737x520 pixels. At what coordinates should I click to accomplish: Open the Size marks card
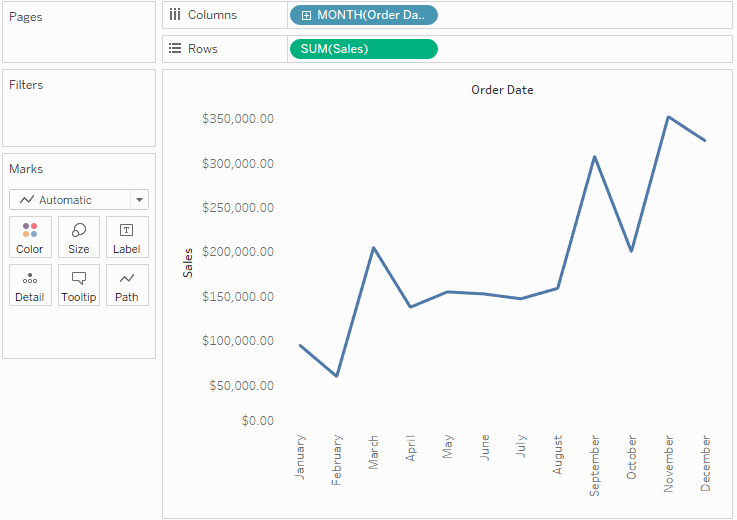(78, 237)
